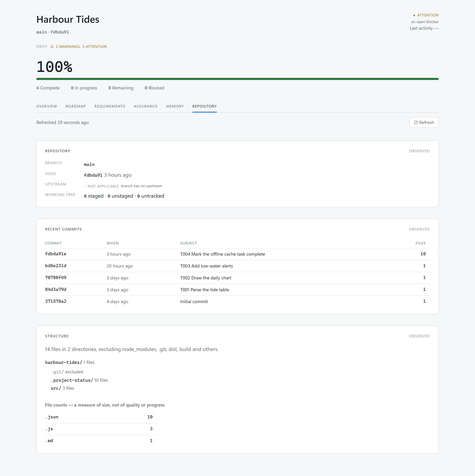Click the green 100% progress bar

point(237,79)
